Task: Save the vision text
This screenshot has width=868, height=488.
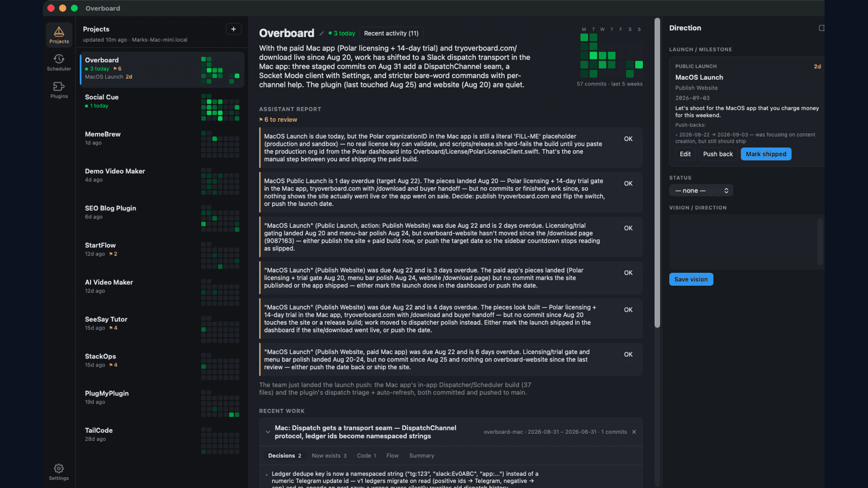Action: coord(691,279)
